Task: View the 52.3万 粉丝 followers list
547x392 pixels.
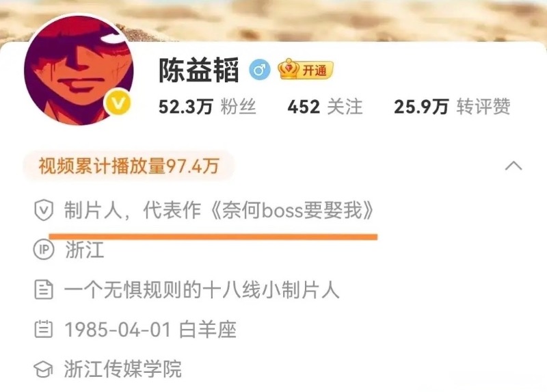Action: click(208, 107)
